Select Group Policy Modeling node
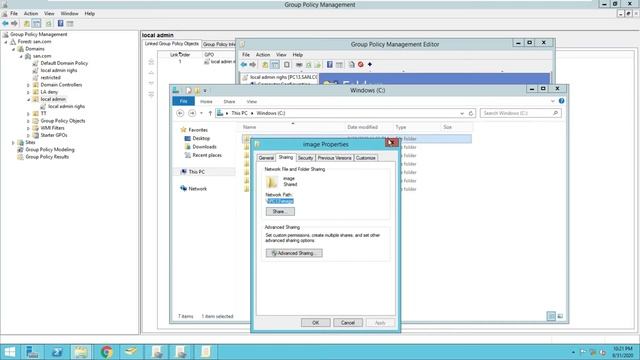Viewport: 640px width, 360px height. (x=50, y=150)
